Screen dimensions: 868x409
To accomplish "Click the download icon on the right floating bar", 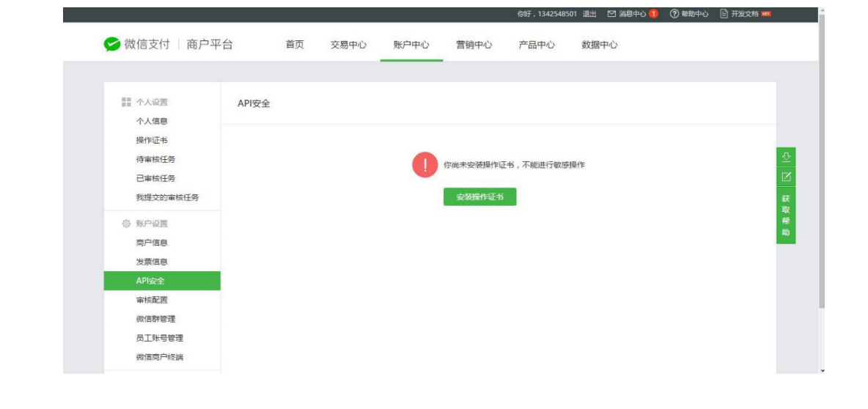I will coord(786,157).
